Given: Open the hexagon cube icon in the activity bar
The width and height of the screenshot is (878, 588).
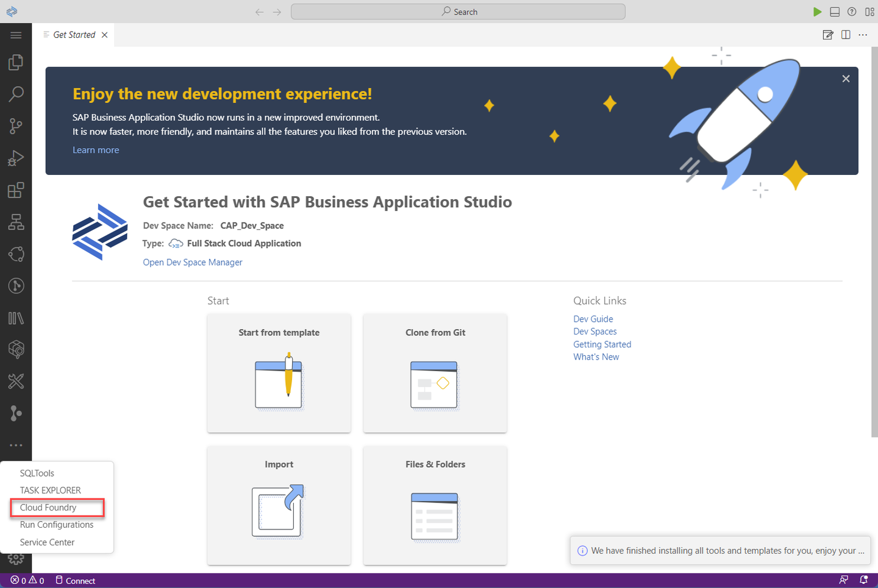Looking at the screenshot, I should pyautogui.click(x=16, y=349).
